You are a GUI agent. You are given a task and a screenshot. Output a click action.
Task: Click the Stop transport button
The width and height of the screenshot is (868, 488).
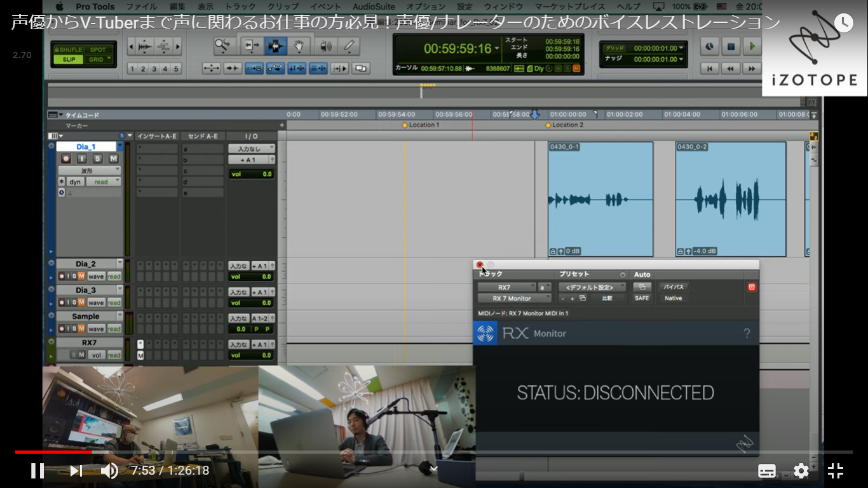click(x=731, y=46)
